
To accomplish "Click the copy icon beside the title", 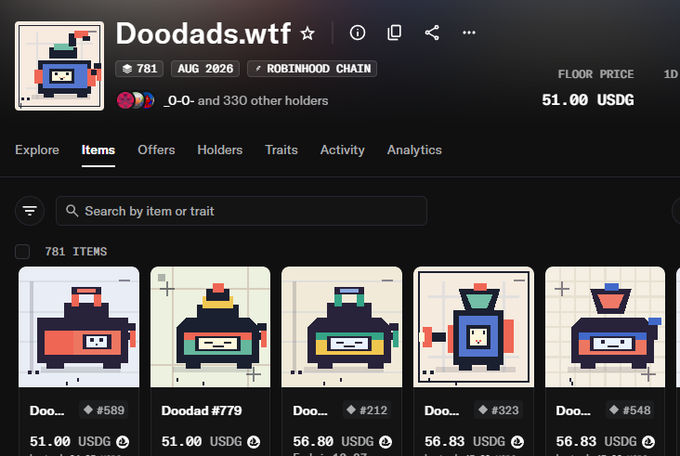I will [x=394, y=33].
